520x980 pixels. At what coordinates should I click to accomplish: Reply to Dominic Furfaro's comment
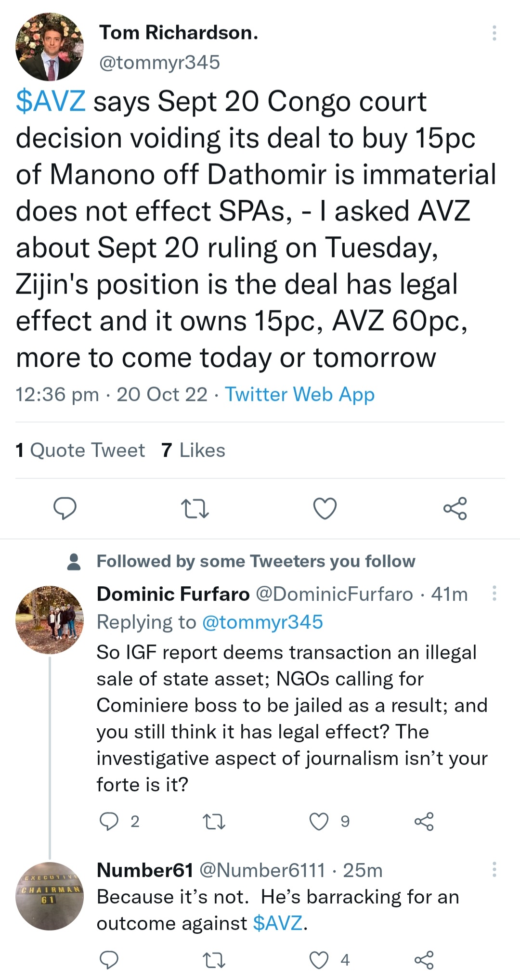(109, 821)
